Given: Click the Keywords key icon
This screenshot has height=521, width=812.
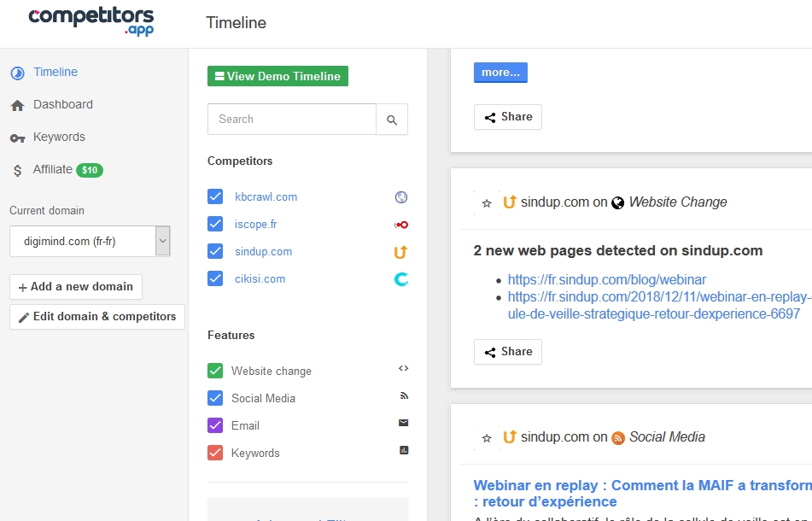Looking at the screenshot, I should (x=18, y=138).
